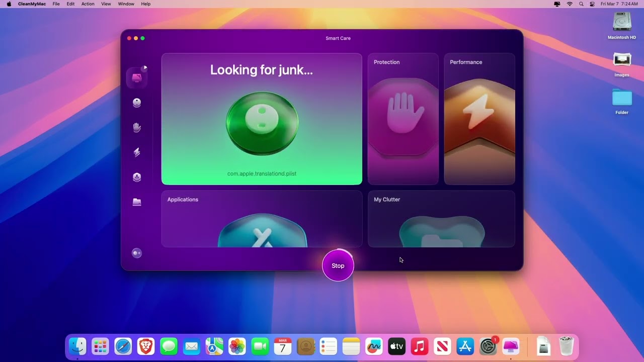The width and height of the screenshot is (644, 362).
Task: Open the Applications card
Action: click(x=262, y=219)
